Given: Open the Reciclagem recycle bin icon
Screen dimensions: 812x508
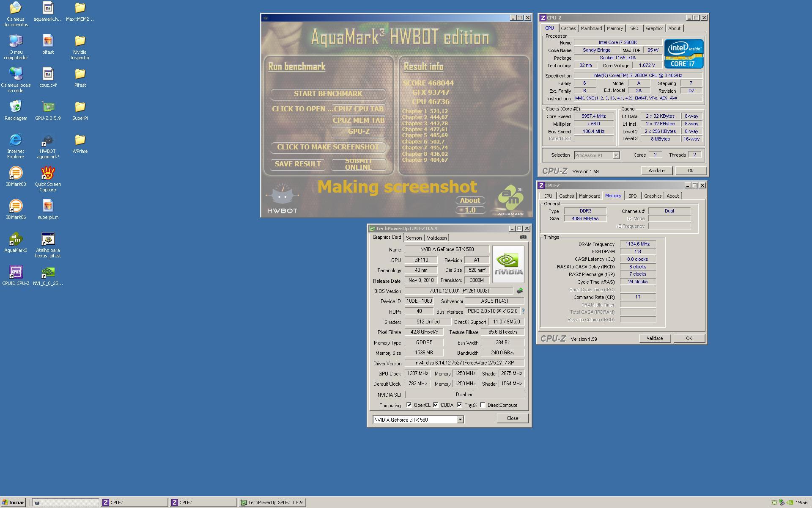Looking at the screenshot, I should [16, 110].
